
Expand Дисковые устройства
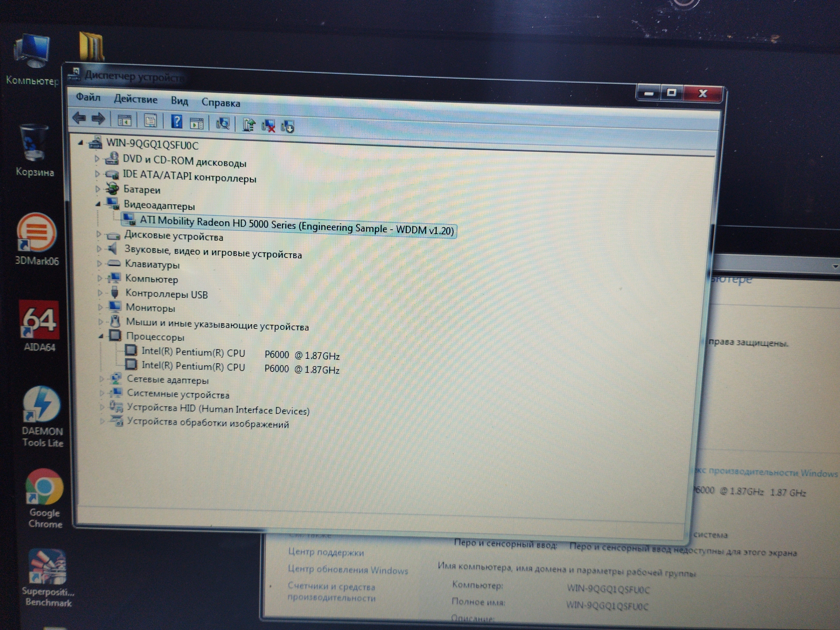click(x=98, y=234)
